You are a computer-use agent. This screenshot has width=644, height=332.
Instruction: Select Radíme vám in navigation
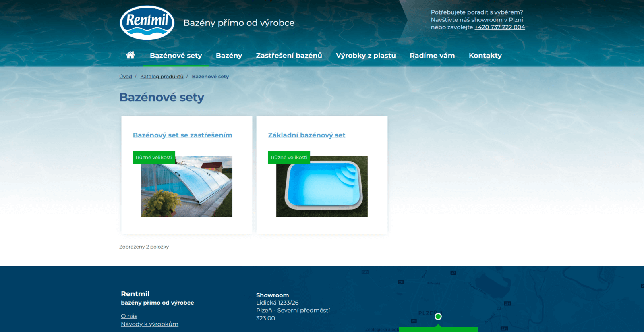[x=432, y=56]
